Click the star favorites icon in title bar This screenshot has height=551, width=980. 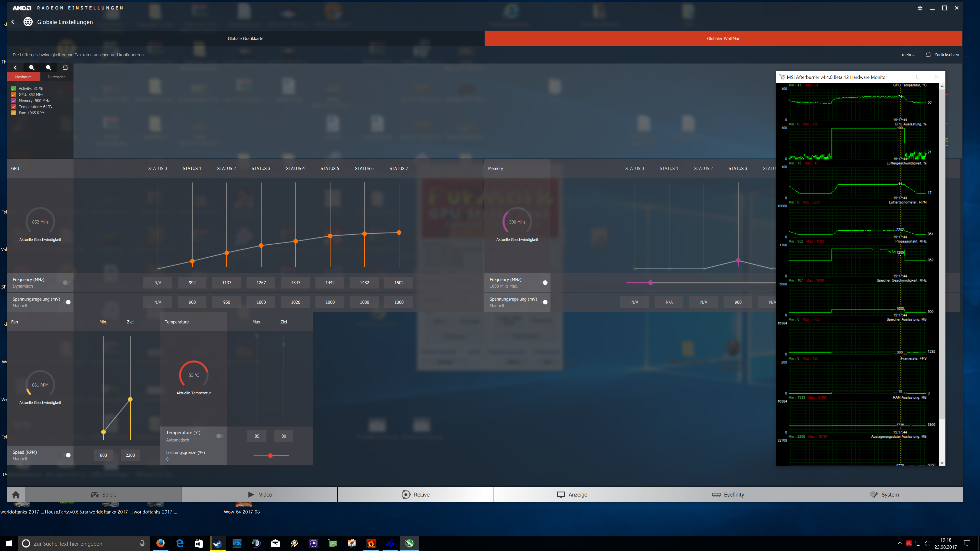tap(920, 8)
